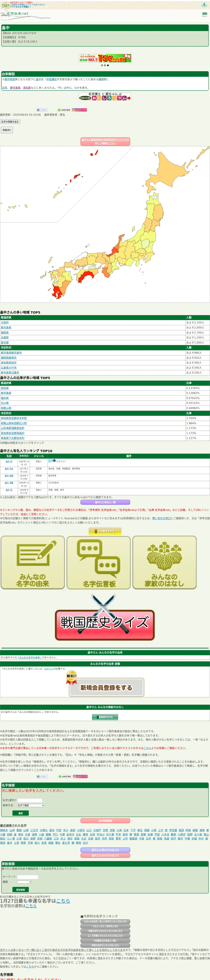210x980 pixels.
Task: Open the 福井県 ratio link
Action: click(5, 398)
